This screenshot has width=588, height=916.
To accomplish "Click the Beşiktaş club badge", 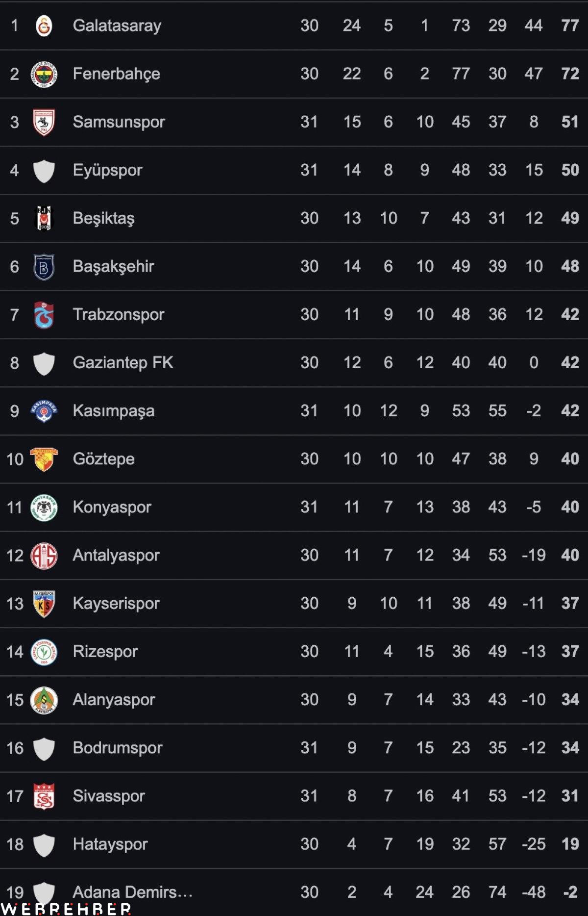I will (x=44, y=218).
